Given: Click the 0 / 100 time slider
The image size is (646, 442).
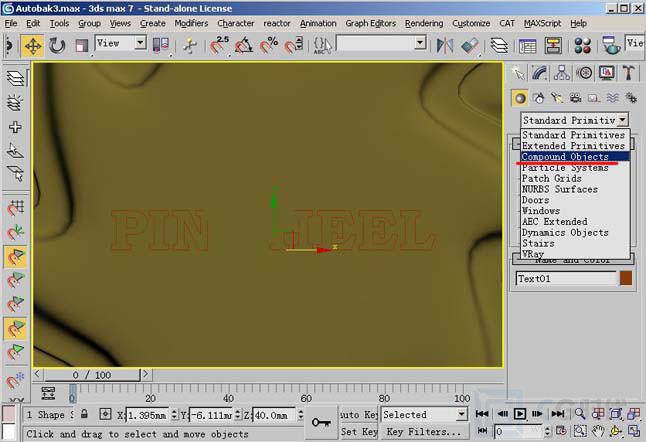Looking at the screenshot, I should click(x=93, y=375).
